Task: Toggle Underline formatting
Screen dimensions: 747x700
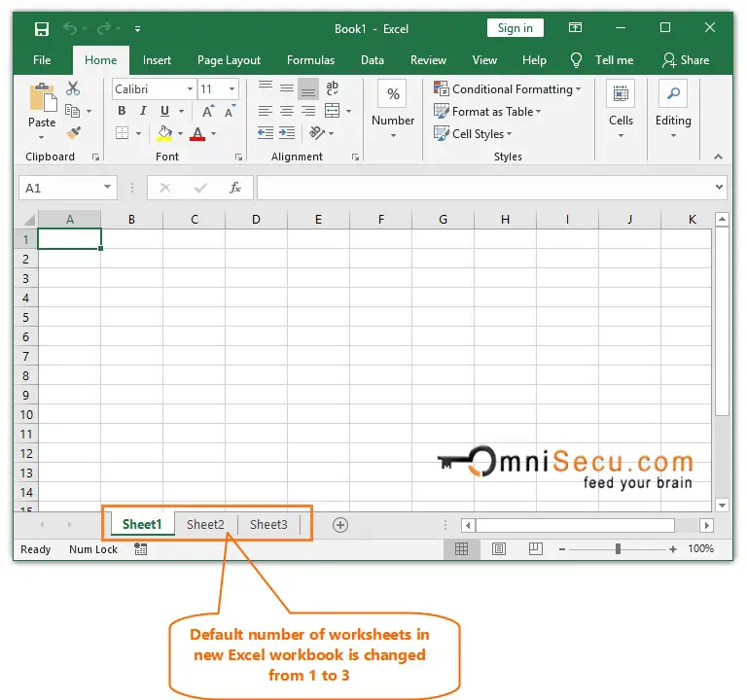Action: coord(164,111)
